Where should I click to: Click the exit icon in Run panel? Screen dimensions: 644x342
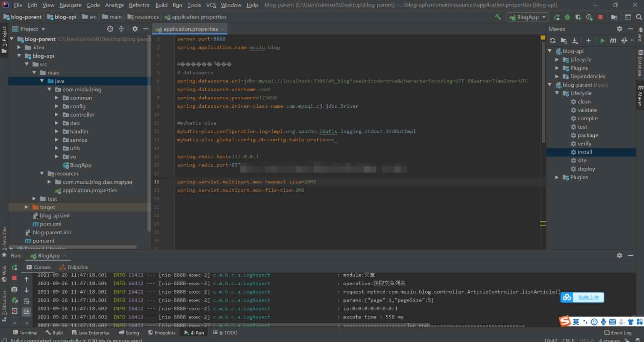pos(14,311)
